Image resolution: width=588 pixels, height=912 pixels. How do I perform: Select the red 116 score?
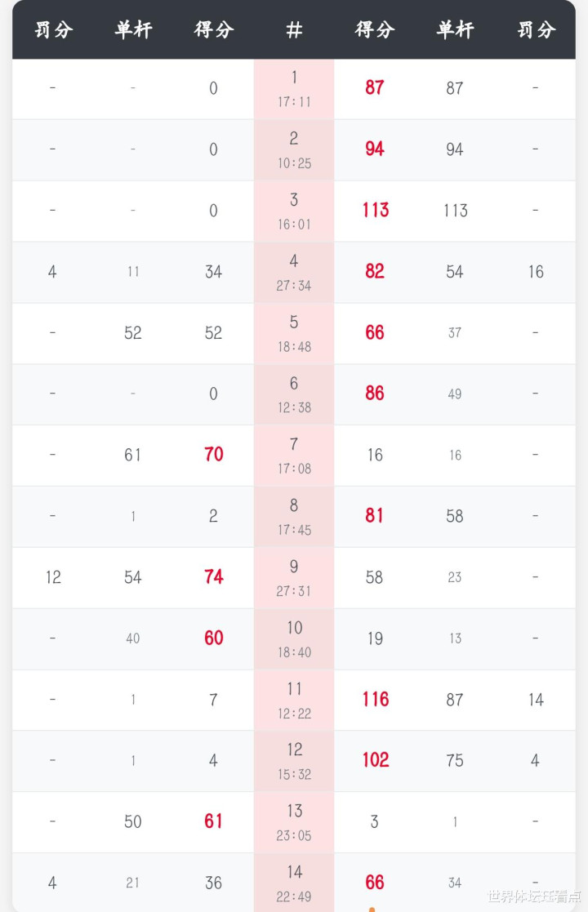click(x=375, y=700)
